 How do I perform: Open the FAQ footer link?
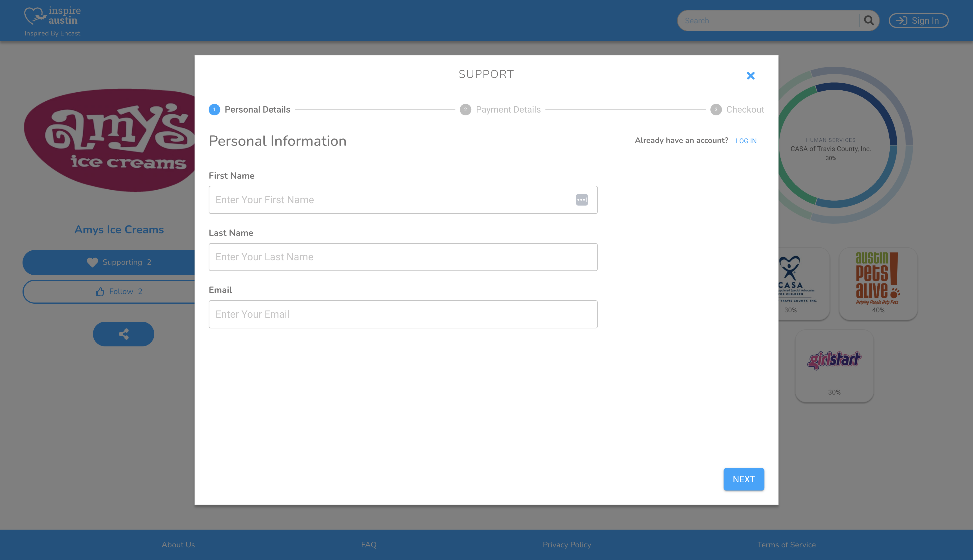369,545
